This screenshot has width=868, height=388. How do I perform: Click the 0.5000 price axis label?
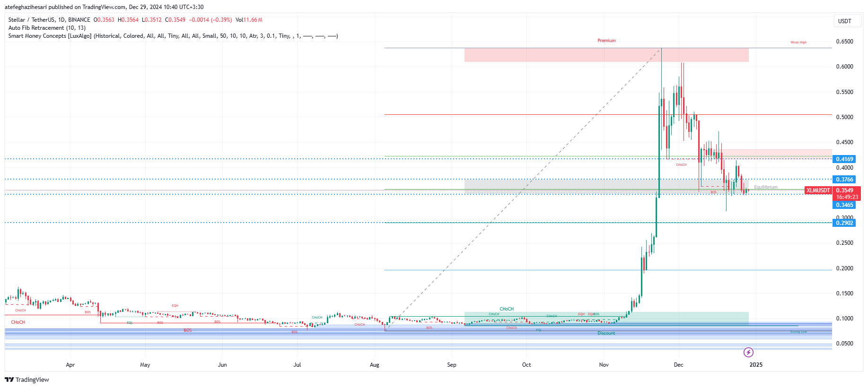[844, 117]
